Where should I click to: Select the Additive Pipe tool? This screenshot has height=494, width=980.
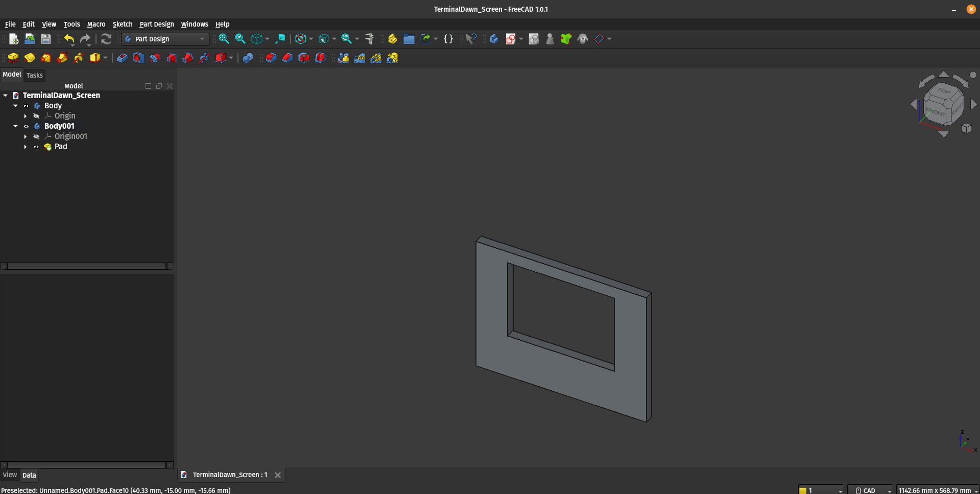(x=62, y=58)
